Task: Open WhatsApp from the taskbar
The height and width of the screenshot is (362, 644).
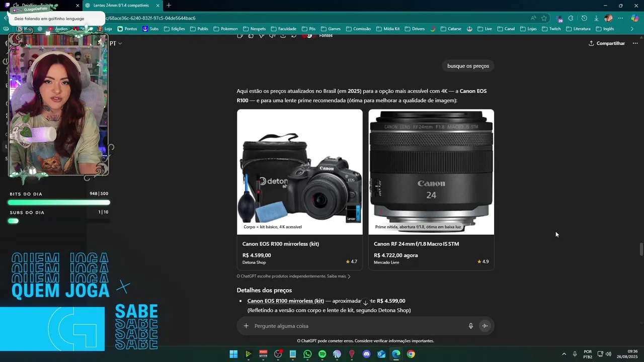Action: [x=307, y=354]
